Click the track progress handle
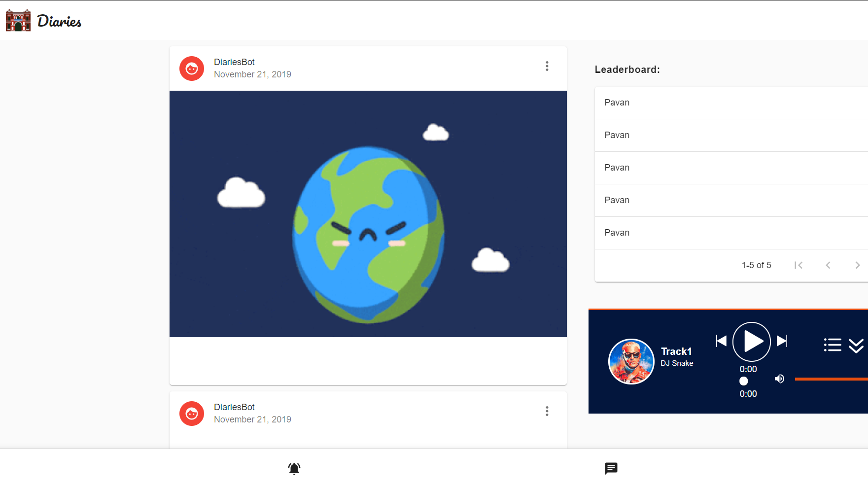This screenshot has height=488, width=868. (x=744, y=381)
